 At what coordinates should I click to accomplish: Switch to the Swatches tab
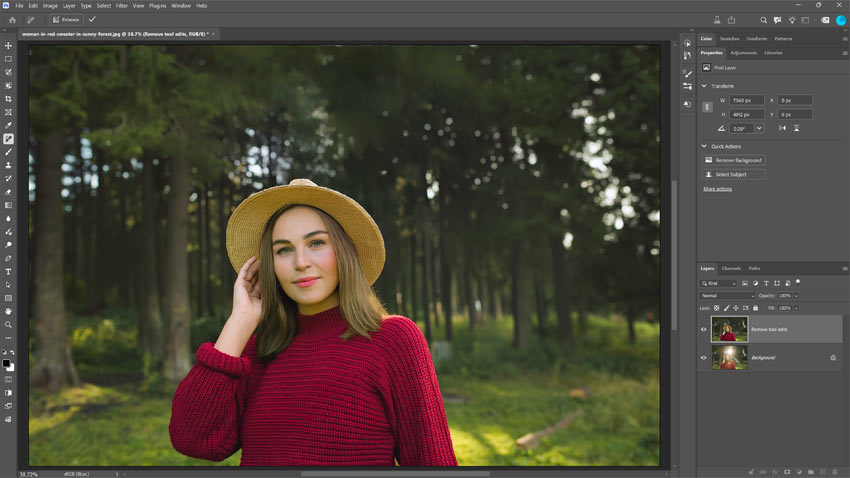pyautogui.click(x=729, y=38)
